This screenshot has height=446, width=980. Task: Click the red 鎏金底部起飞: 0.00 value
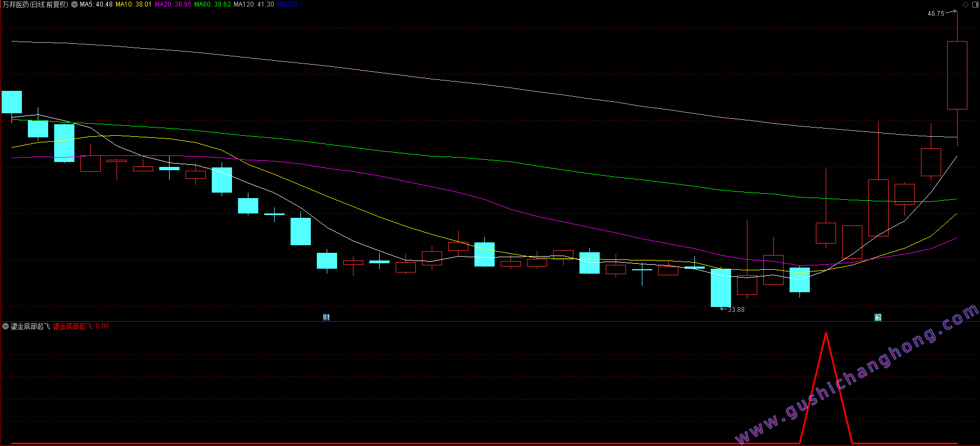tap(80, 326)
